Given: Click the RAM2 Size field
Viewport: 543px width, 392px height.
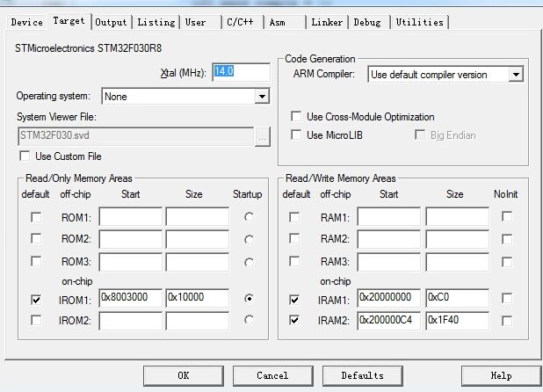Looking at the screenshot, I should (457, 239).
